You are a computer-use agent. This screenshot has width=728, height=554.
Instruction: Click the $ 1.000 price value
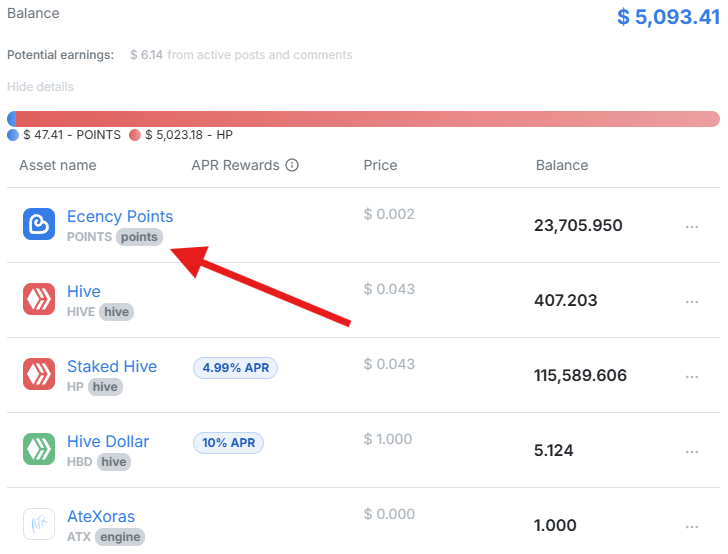tap(388, 439)
